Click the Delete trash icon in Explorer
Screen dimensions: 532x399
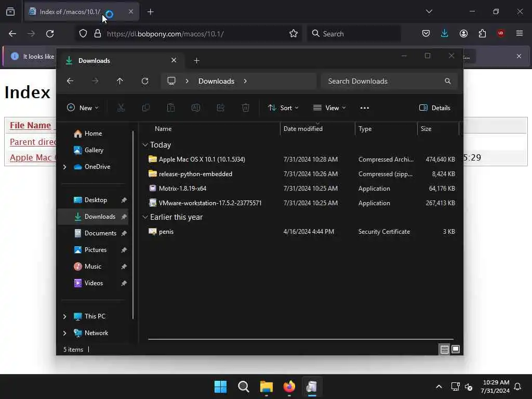pos(246,108)
